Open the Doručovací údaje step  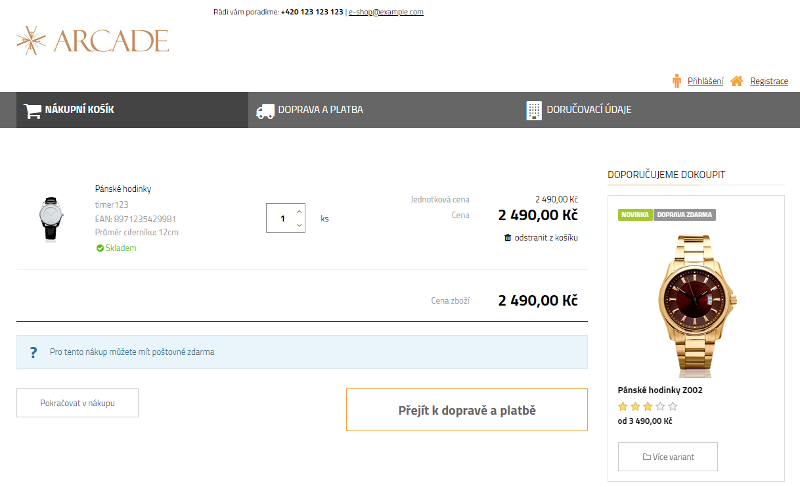(588, 110)
